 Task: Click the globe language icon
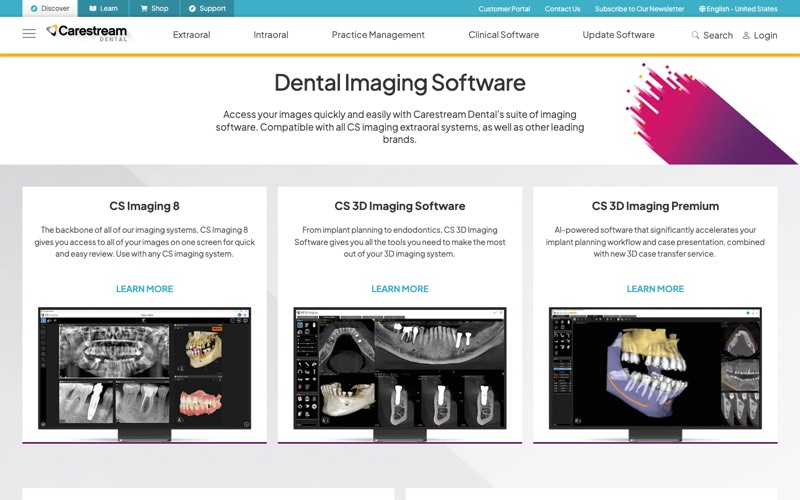(x=703, y=9)
